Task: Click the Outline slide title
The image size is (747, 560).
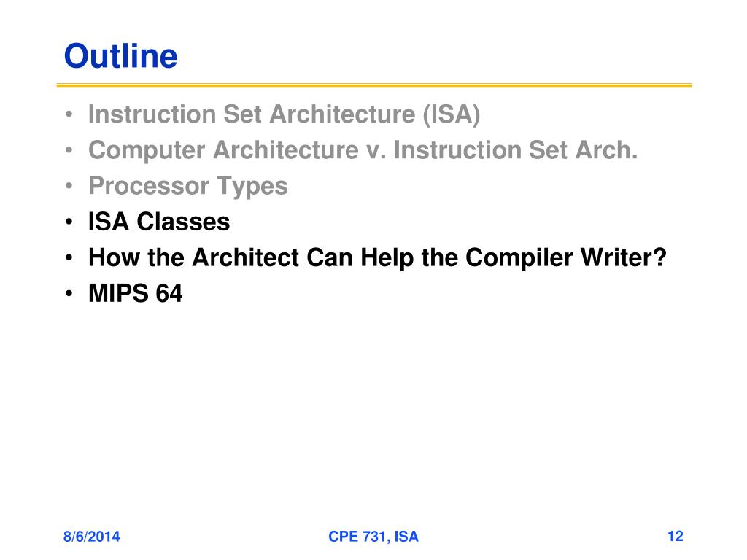Action: [x=120, y=56]
